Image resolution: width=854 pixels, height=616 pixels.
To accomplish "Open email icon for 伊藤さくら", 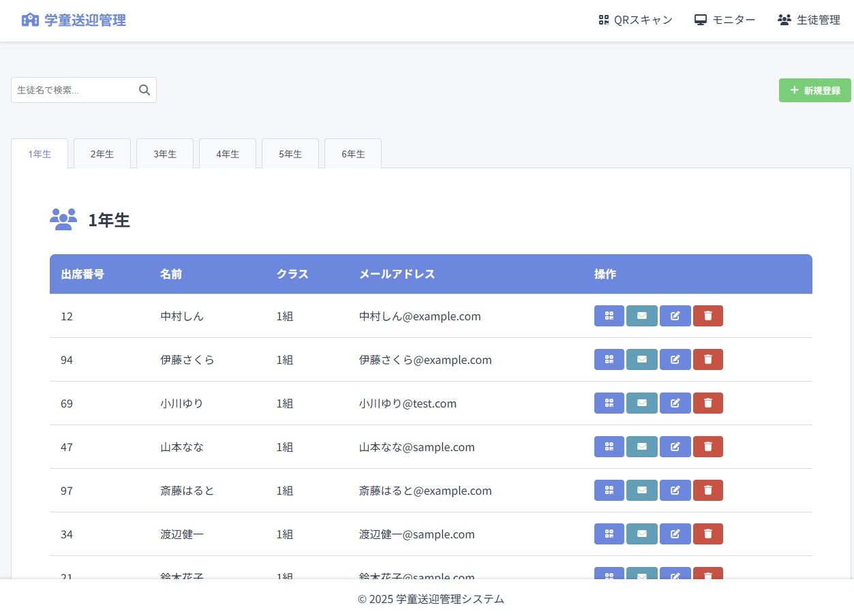I will click(x=641, y=359).
